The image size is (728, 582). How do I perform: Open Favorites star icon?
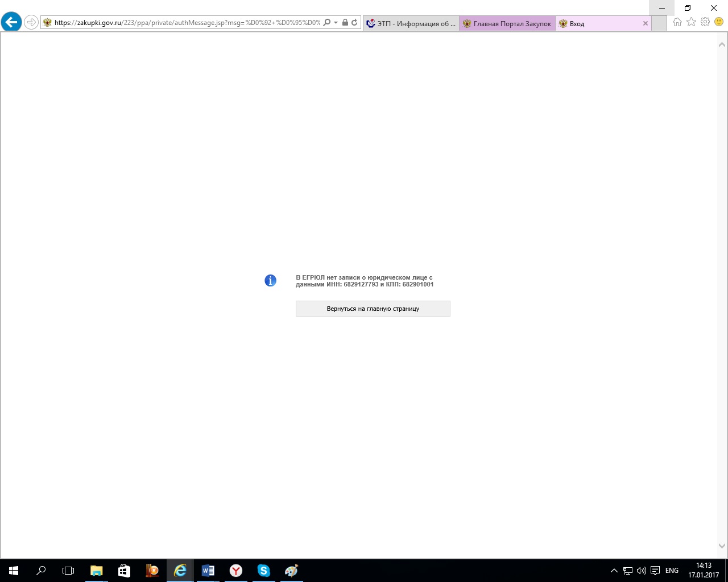pos(691,22)
